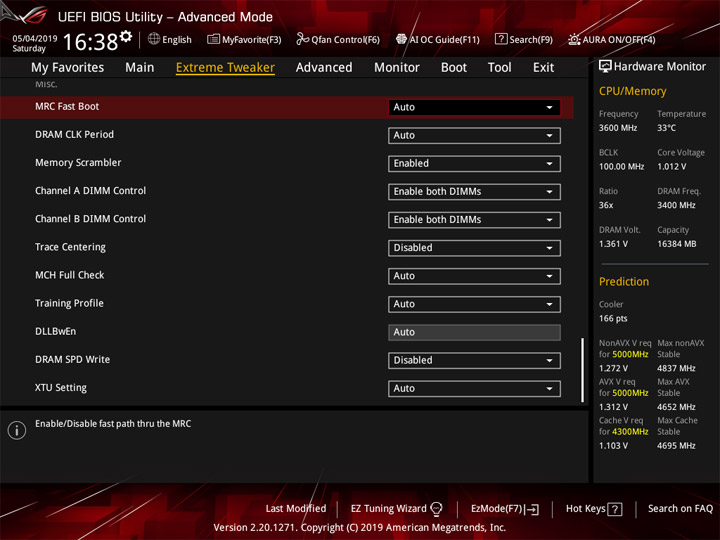Switch to the Boot tab
This screenshot has width=720, height=540.
[454, 68]
